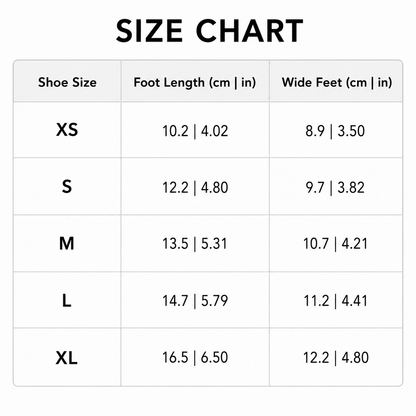The height and width of the screenshot is (416, 416).
Task: Select the XS size row label
Action: pyautogui.click(x=67, y=130)
